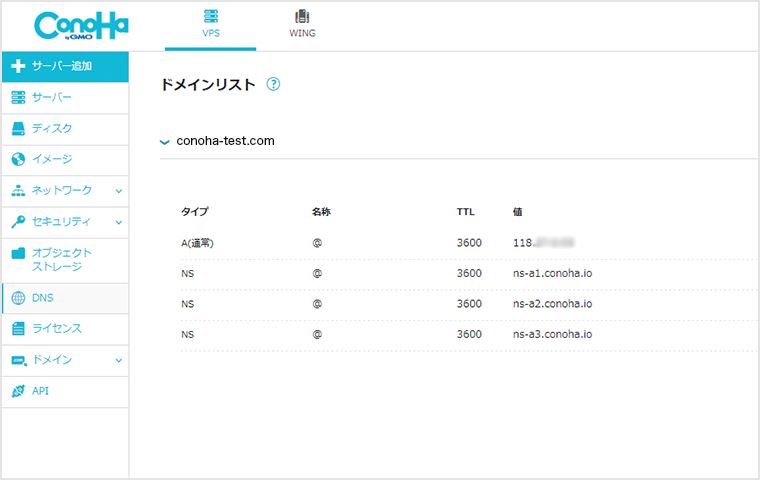Expand the ドメイン submenu chevron
The width and height of the screenshot is (760, 480).
pyautogui.click(x=118, y=360)
